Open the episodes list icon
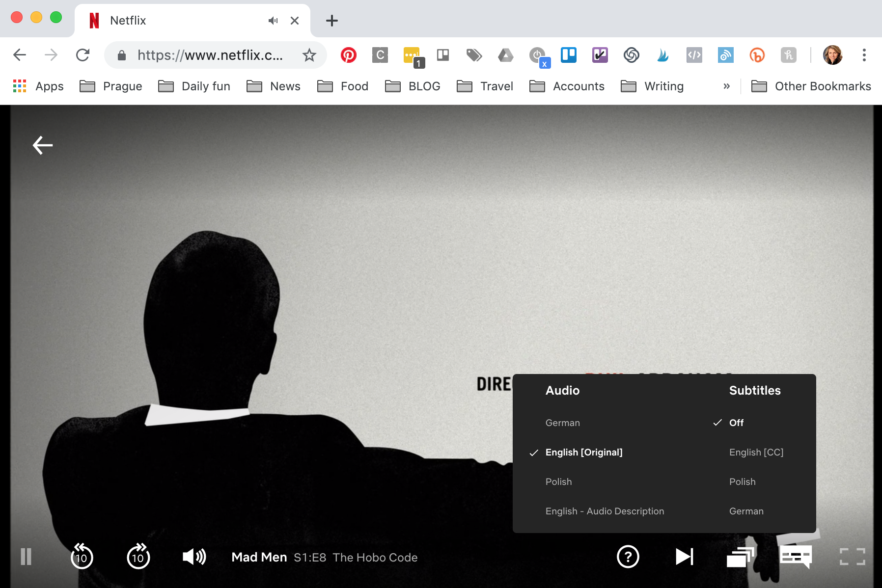This screenshot has width=882, height=588. click(740, 557)
